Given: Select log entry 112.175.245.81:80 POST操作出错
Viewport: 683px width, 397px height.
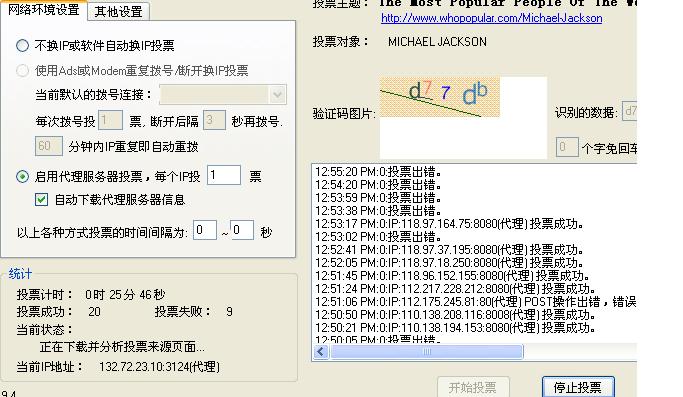Looking at the screenshot, I should pos(476,302).
